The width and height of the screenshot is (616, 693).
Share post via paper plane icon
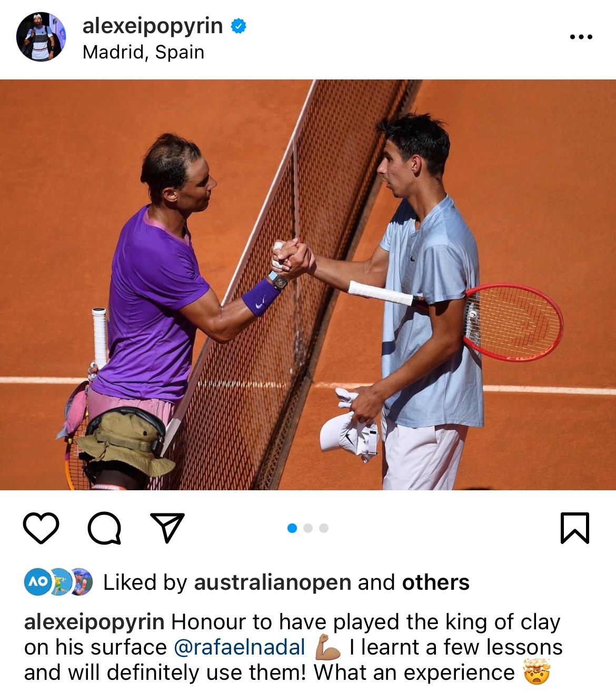(167, 527)
